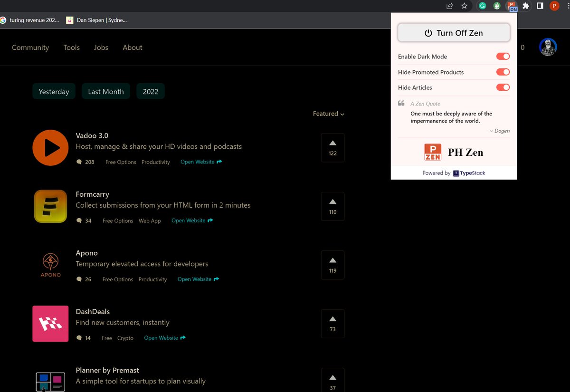Viewport: 570px width, 392px height.
Task: Open the Grammarly extension icon
Action: coord(483,6)
